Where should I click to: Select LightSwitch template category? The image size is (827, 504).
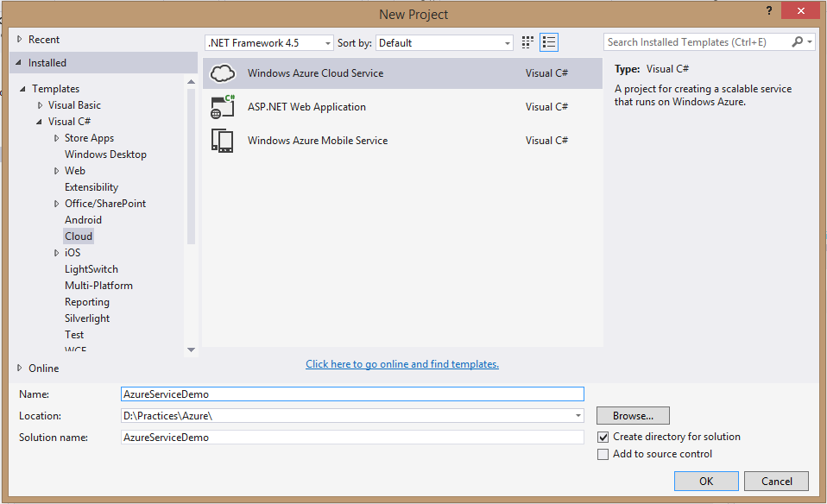tap(92, 269)
